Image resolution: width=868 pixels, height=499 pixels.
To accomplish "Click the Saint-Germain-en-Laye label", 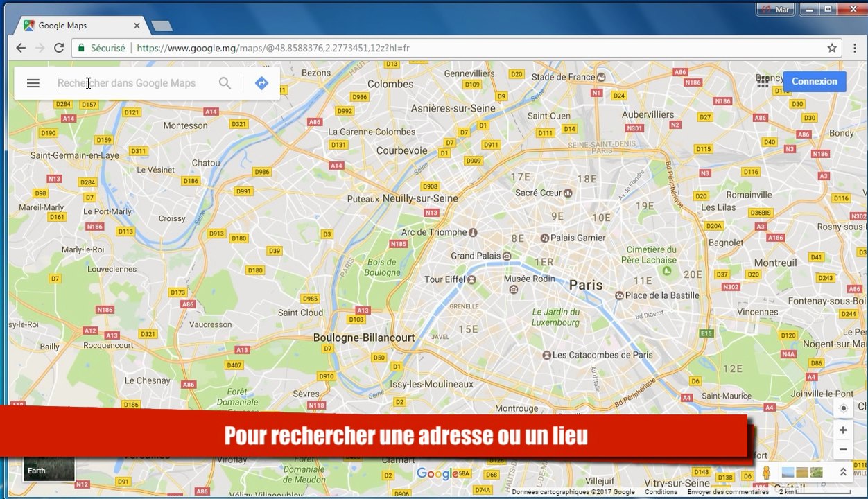I will 74,155.
